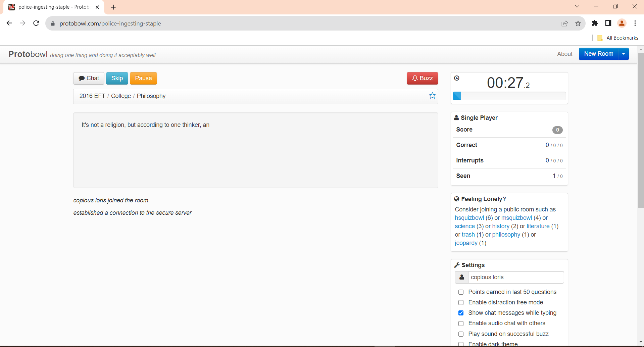This screenshot has height=347, width=644.
Task: Close the police-ingesting-staple tab
Action: (x=97, y=7)
